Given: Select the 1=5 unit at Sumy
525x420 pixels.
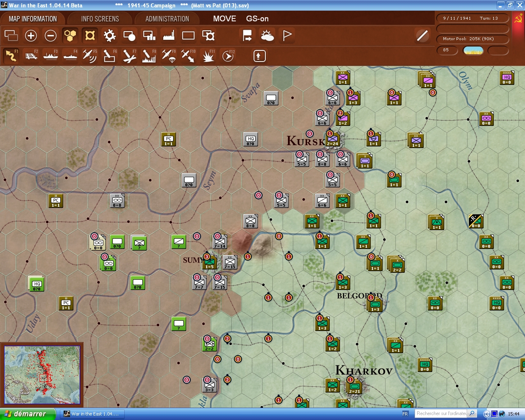Looking at the screenshot, I should pyautogui.click(x=210, y=262).
